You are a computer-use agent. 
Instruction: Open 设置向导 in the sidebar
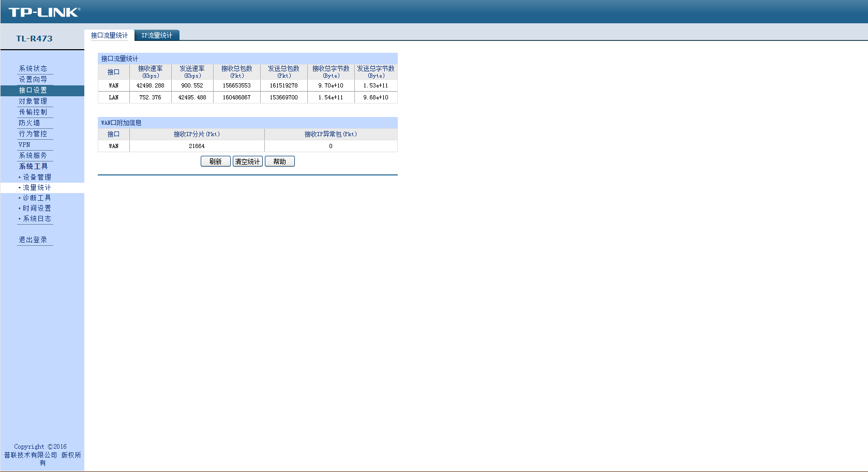(x=33, y=79)
